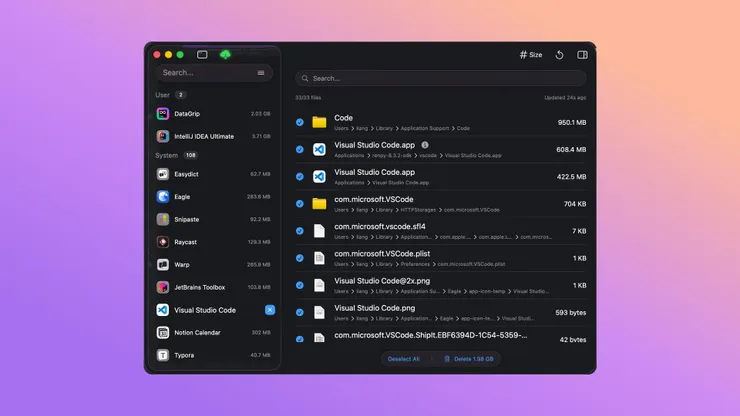740x416 pixels.
Task: Open the Size sort dropdown
Action: click(531, 55)
